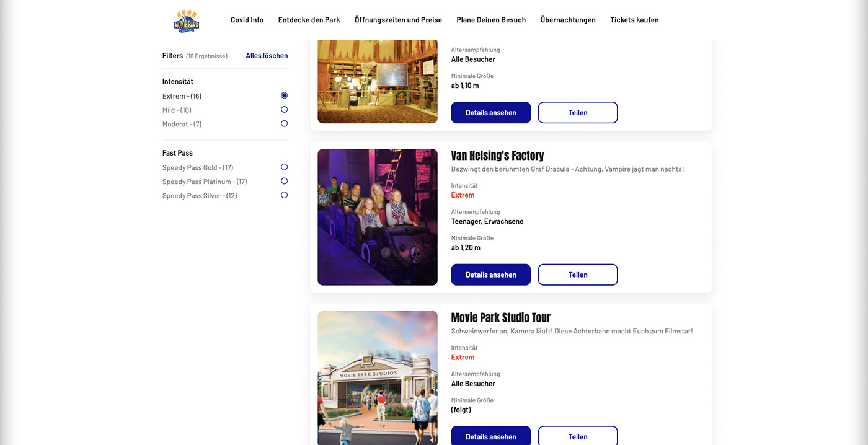Open the library room photo on the ab 1,10 m card
868x445 pixels.
(x=378, y=82)
